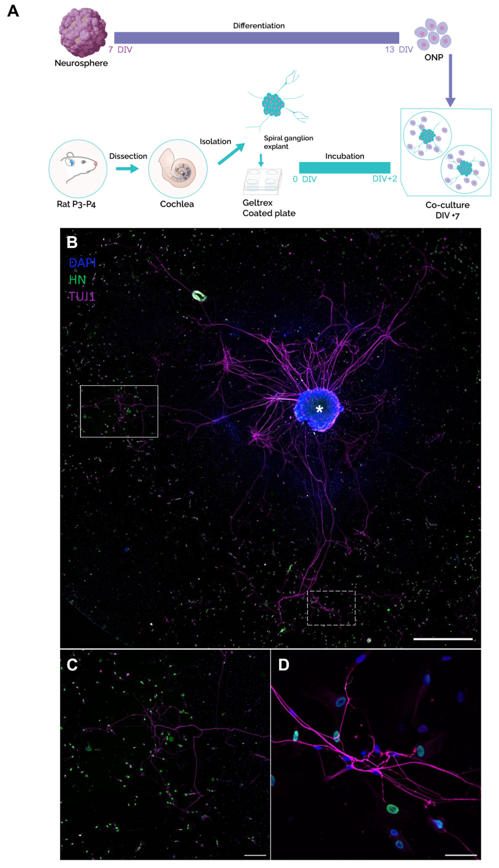
Task: Click the magenta TUJ1 legend label
Action: [82, 296]
